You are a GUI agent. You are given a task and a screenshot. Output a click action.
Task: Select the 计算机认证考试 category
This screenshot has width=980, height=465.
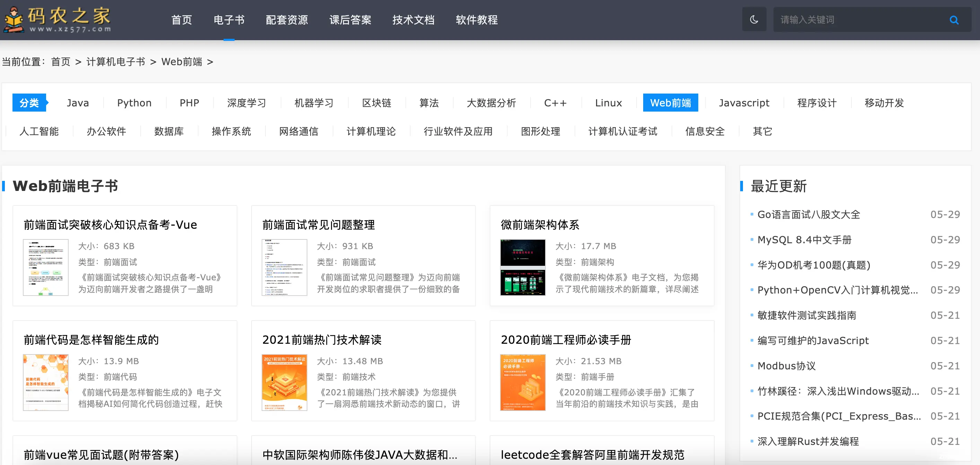pos(623,131)
